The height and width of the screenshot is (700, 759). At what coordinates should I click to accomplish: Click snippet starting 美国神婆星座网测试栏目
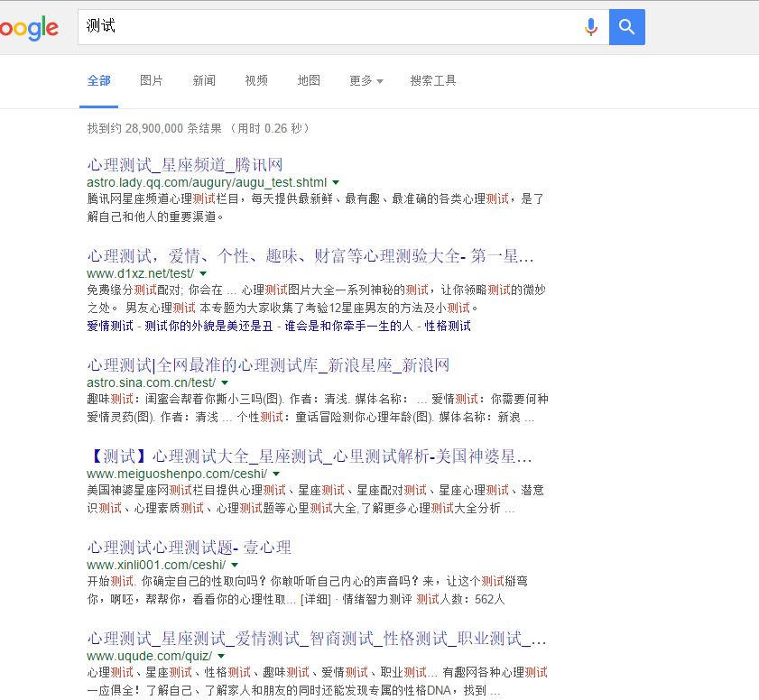(x=316, y=499)
